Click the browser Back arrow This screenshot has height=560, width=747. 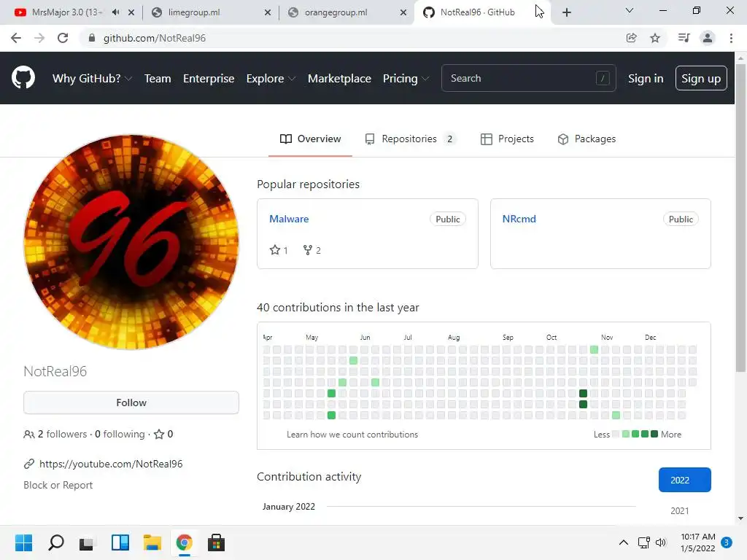pyautogui.click(x=16, y=38)
